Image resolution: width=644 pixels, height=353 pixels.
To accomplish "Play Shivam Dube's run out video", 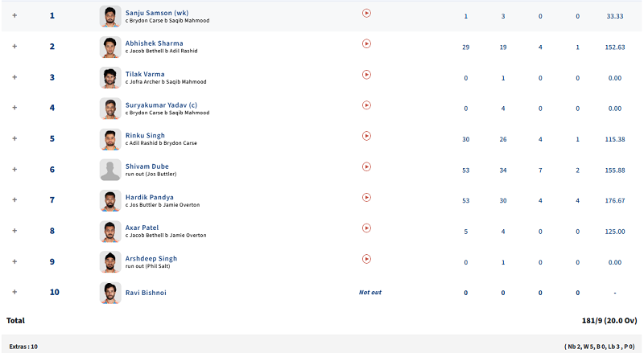I will [366, 166].
